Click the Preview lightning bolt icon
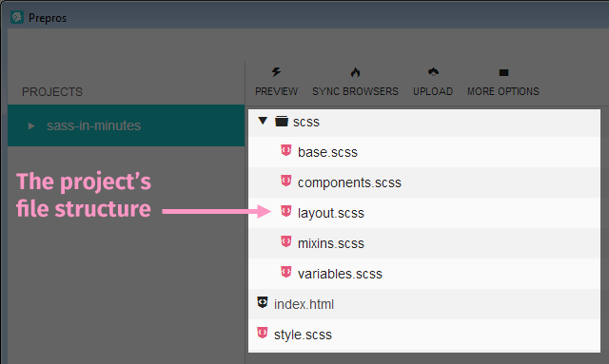Image resolution: width=609 pixels, height=364 pixels. tap(276, 72)
